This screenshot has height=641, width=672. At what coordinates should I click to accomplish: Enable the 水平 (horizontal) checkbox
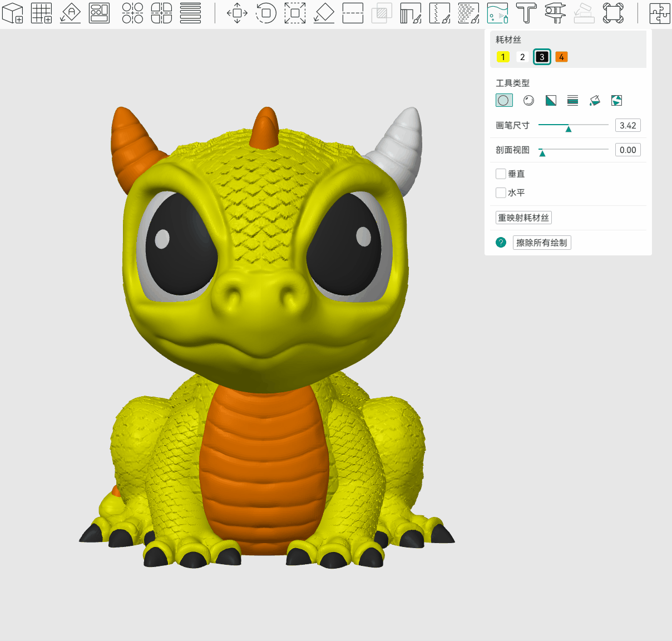(501, 193)
